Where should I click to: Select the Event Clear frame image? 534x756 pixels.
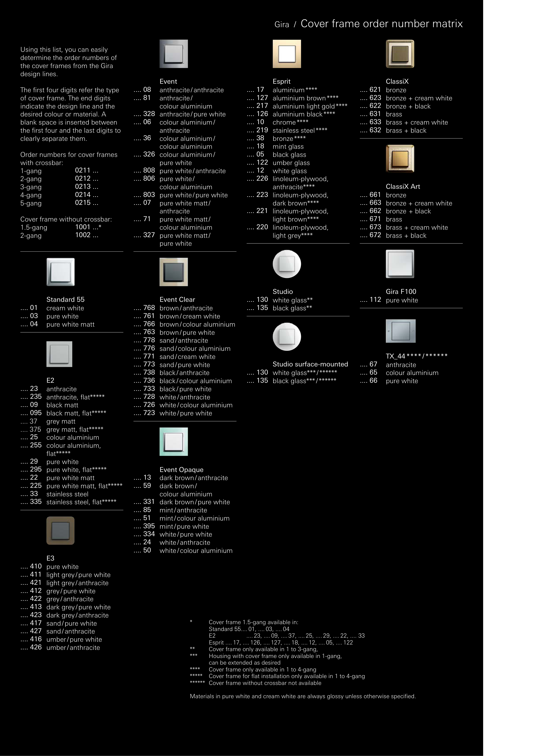[x=173, y=272]
